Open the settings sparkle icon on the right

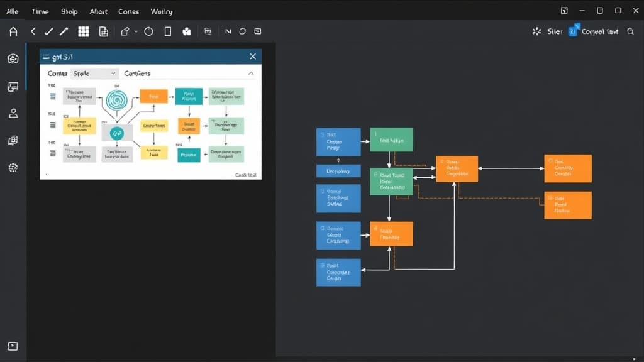click(x=536, y=31)
